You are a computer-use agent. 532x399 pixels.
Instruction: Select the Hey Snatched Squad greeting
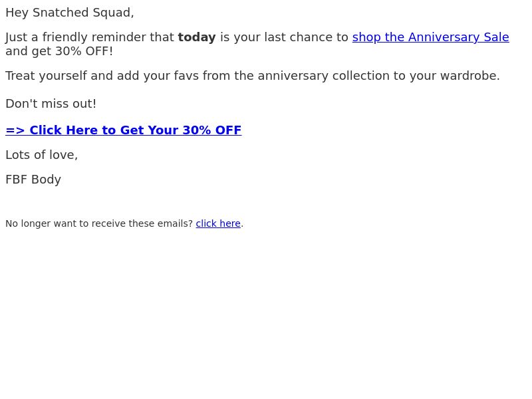[70, 13]
